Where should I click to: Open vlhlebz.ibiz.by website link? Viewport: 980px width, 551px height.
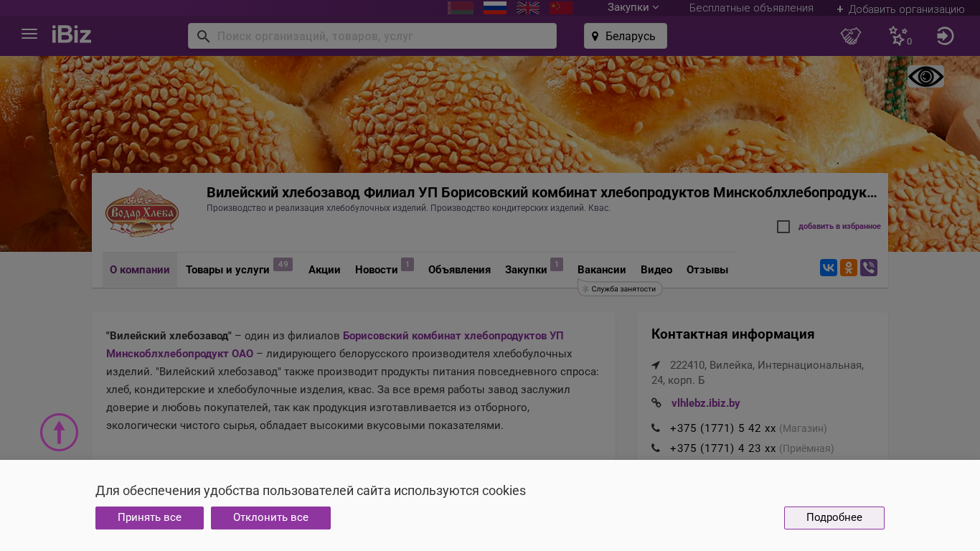click(x=706, y=403)
